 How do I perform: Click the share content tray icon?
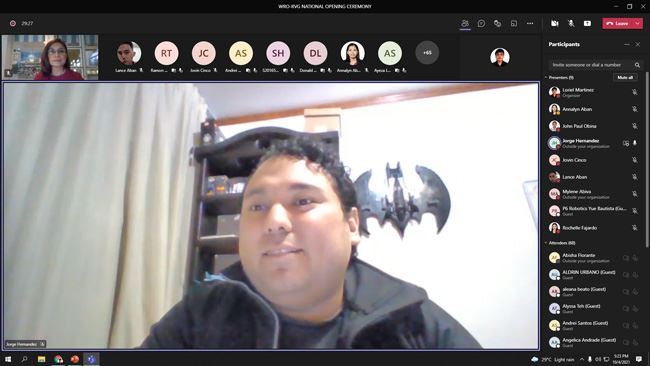point(587,24)
